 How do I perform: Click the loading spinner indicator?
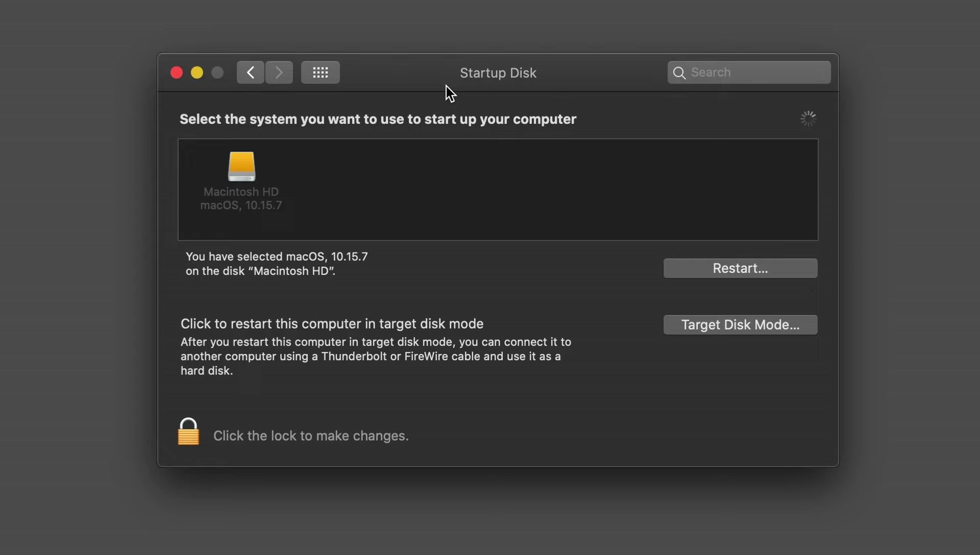coord(808,119)
